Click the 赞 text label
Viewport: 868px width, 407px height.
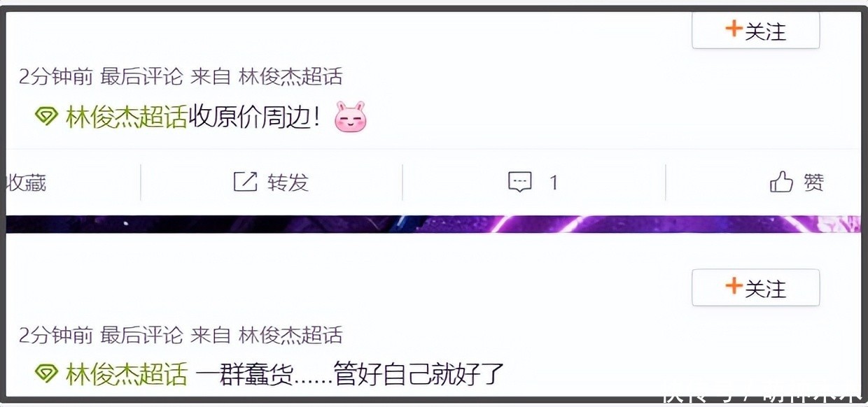point(813,183)
